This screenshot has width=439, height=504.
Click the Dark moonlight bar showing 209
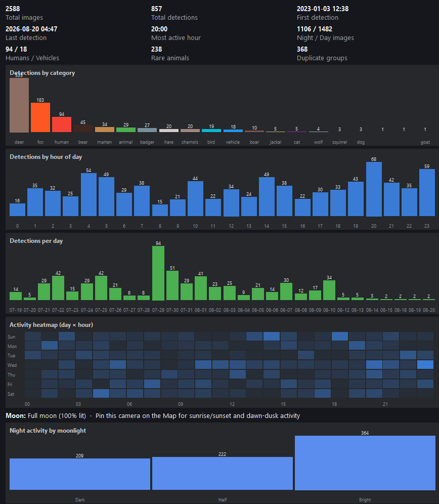pyautogui.click(x=80, y=474)
